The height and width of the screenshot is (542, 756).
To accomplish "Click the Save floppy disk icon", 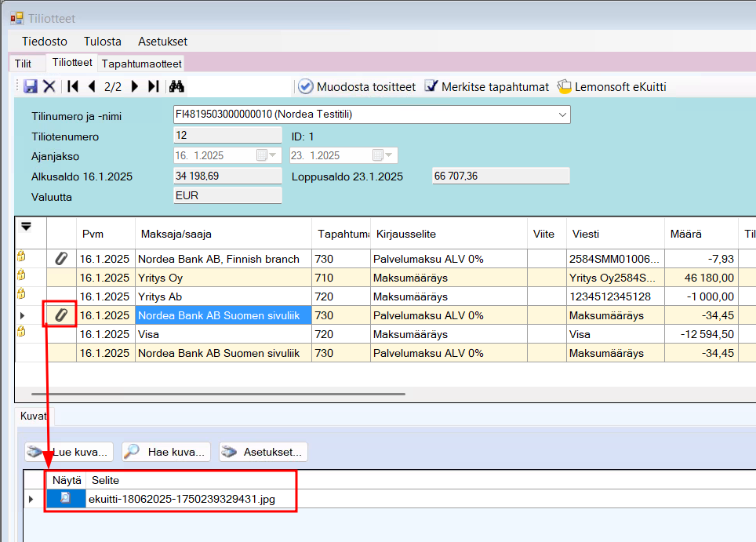I will tap(31, 86).
